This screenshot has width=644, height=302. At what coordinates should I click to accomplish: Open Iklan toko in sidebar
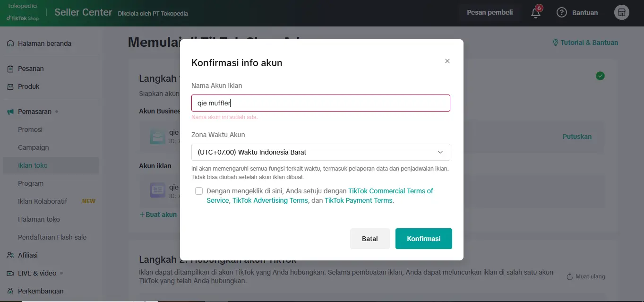click(x=33, y=165)
